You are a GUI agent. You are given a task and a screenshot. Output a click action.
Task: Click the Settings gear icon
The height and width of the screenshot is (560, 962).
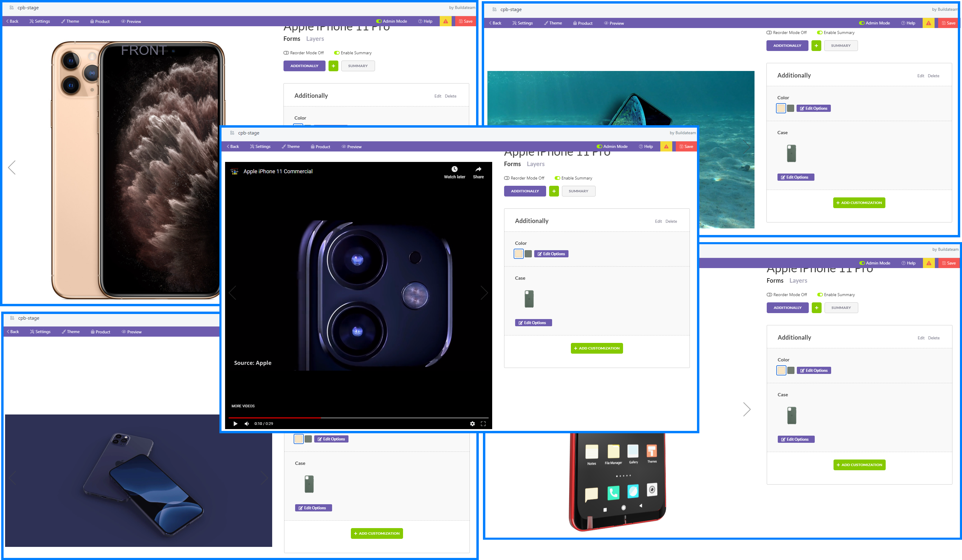31,21
